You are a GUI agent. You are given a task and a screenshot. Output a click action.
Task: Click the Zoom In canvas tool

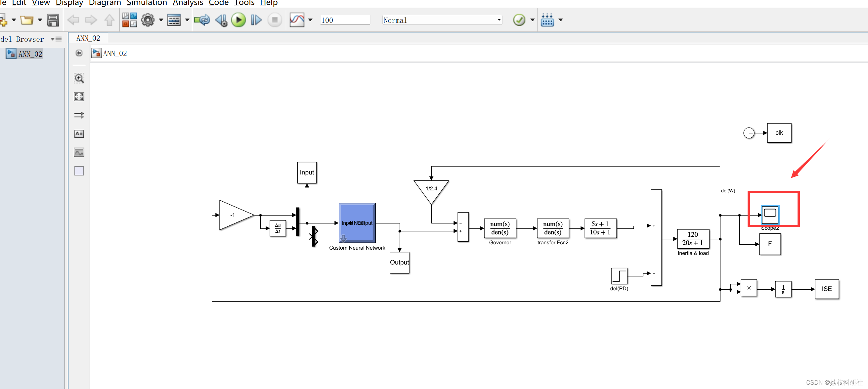[x=79, y=78]
